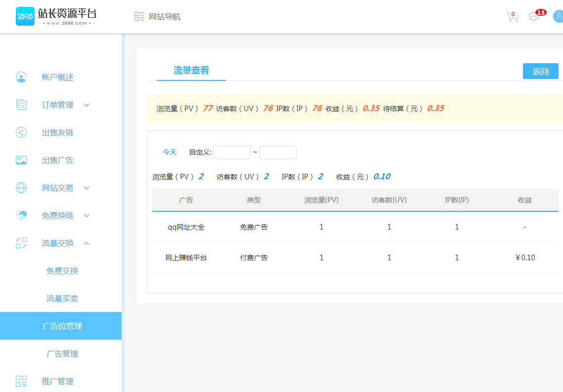This screenshot has height=392, width=563.
Task: Open the shopping cart icon
Action: [513, 16]
